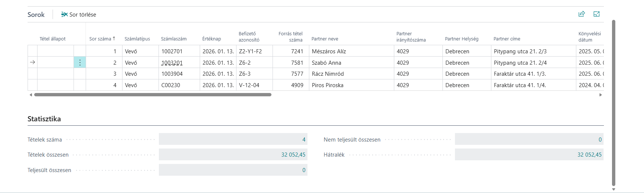Open the Partner neve column header dropdown

click(325, 39)
